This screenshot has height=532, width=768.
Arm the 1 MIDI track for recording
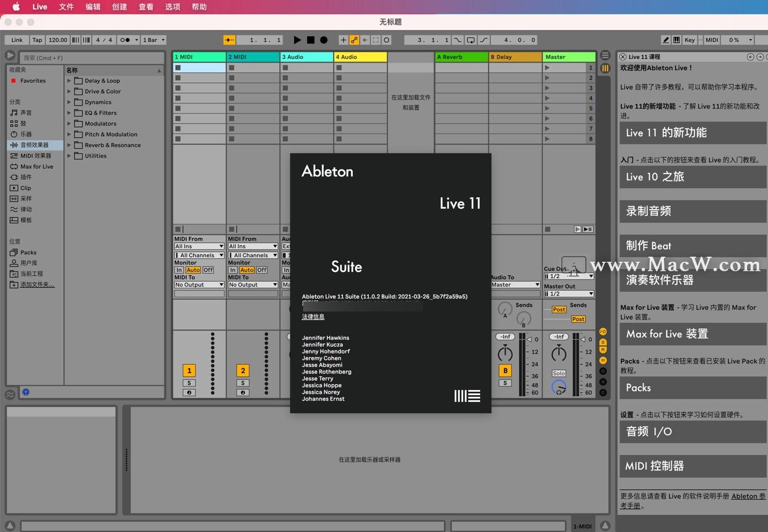pyautogui.click(x=189, y=392)
